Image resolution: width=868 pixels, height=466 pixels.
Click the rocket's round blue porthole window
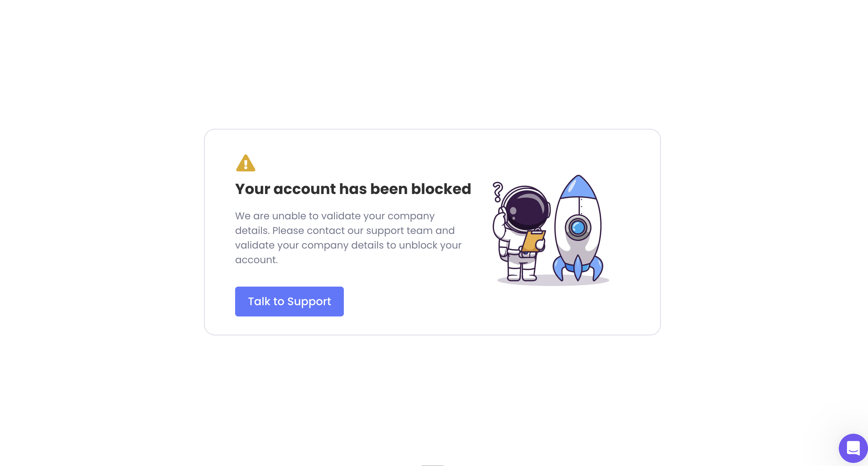[x=578, y=228]
